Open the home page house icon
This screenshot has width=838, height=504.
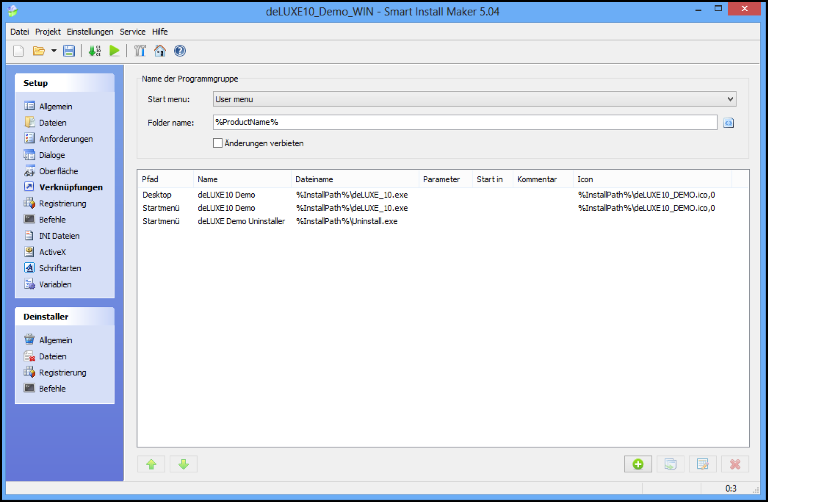160,51
